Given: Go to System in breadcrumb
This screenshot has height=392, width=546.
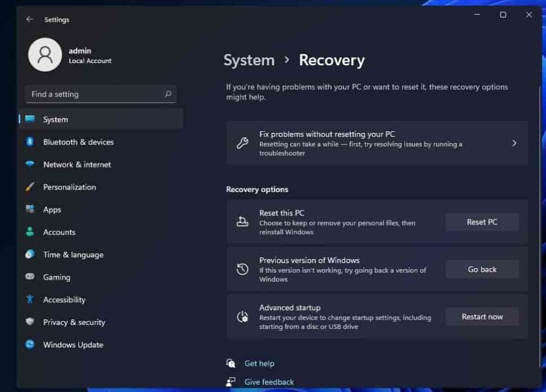Looking at the screenshot, I should click(249, 60).
